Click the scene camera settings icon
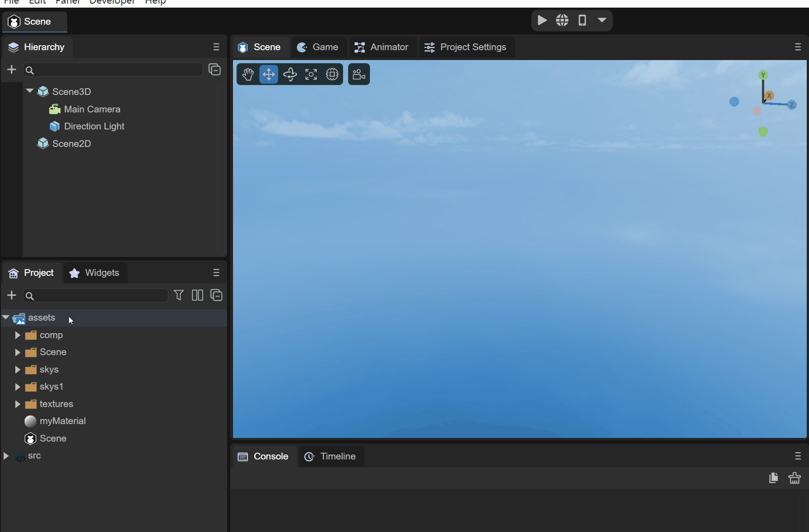 click(x=359, y=74)
